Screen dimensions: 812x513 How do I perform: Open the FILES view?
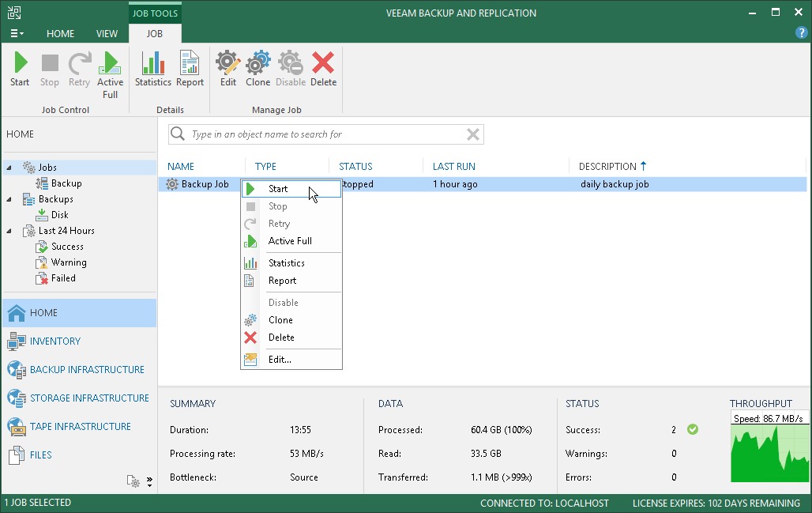[80, 455]
